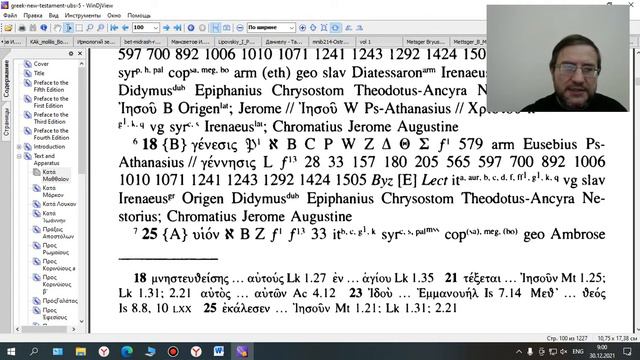Click the Open file toolbar icon
The width and height of the screenshot is (640, 360).
(x=8, y=28)
